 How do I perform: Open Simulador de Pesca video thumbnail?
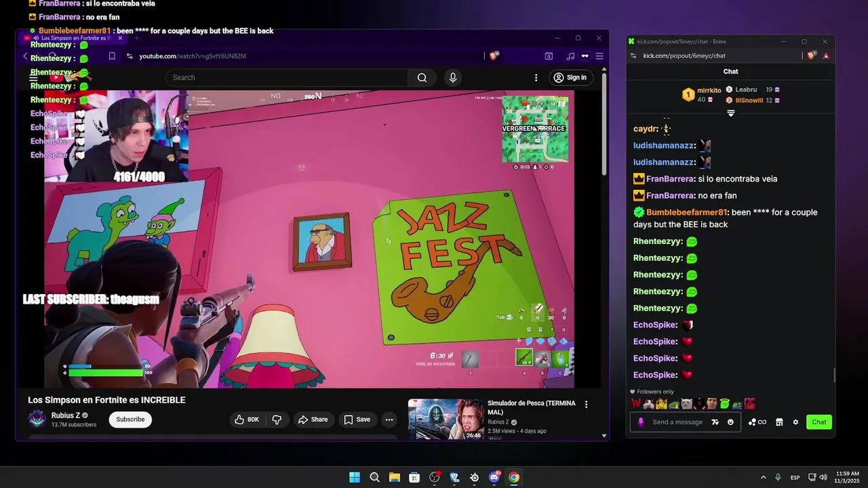[x=446, y=420]
